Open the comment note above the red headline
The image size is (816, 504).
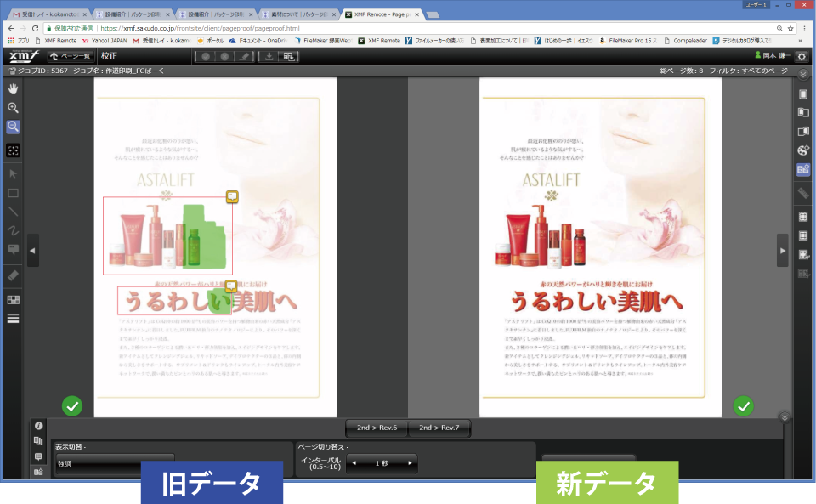tap(231, 286)
